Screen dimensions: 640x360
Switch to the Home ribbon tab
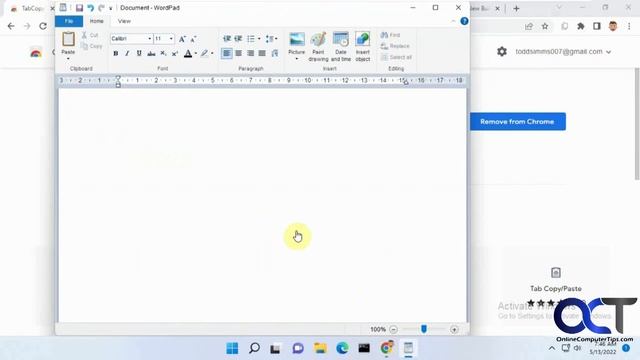[97, 21]
